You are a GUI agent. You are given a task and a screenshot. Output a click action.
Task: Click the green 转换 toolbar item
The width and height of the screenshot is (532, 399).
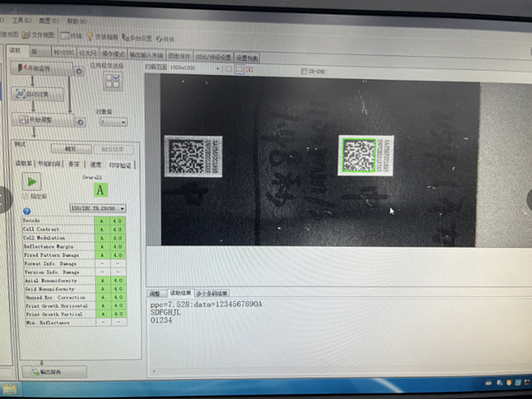[165, 39]
